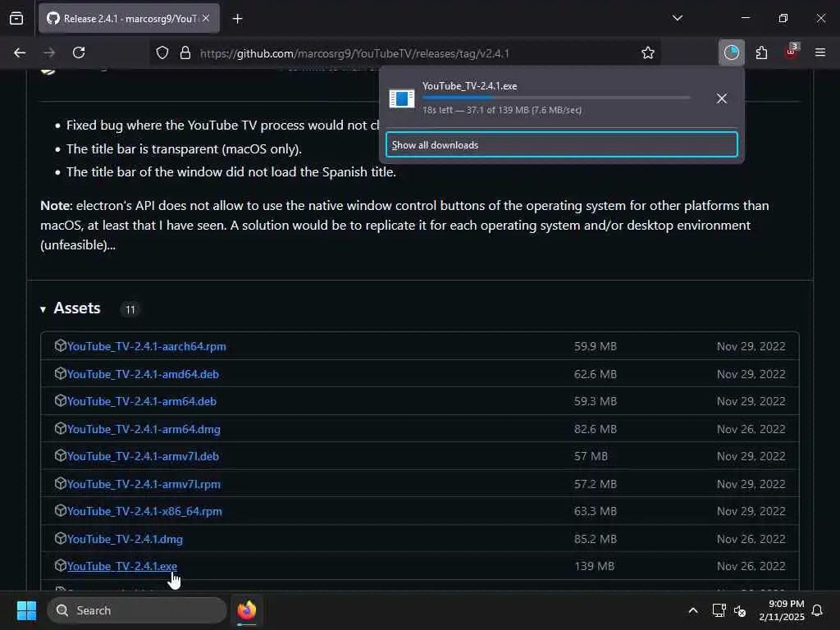Click the download progress bar
This screenshot has height=630, width=840.
pos(556,98)
